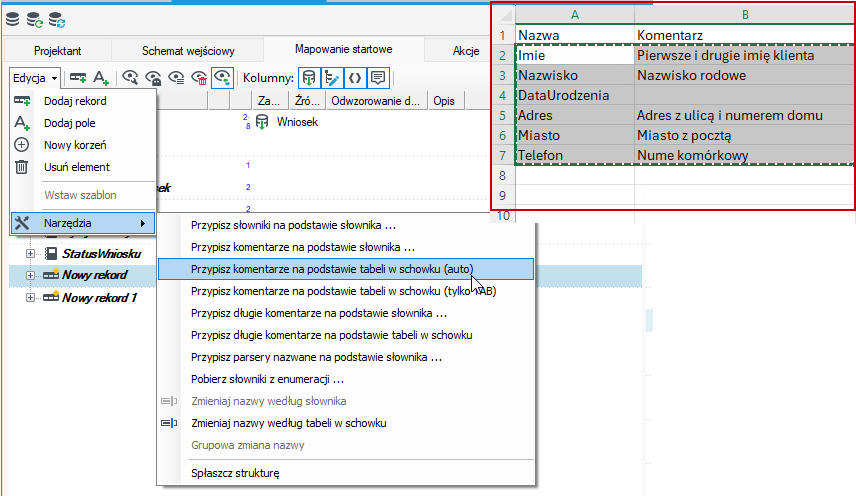
Task: Choose Dodaj pole from the Edycja menu
Action: point(83,123)
